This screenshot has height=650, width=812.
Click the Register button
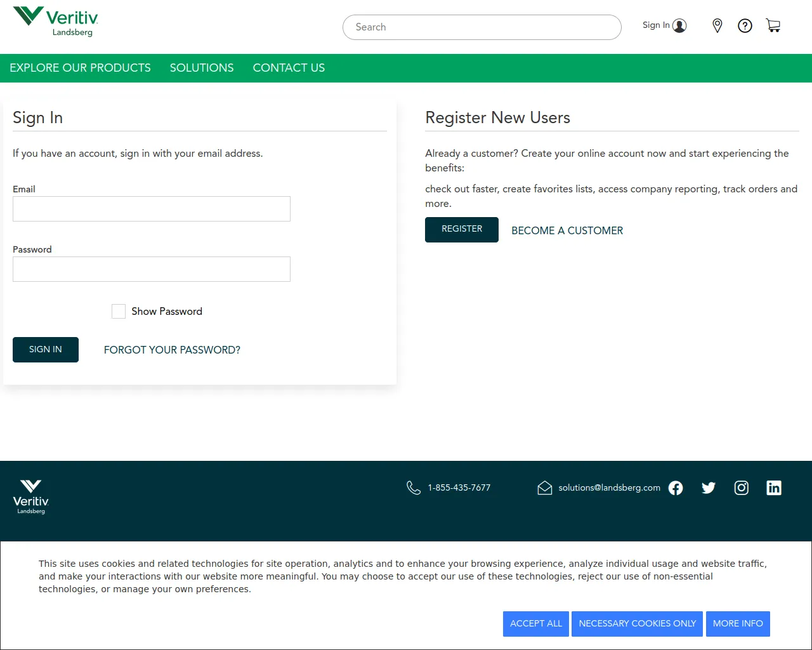pos(462,229)
